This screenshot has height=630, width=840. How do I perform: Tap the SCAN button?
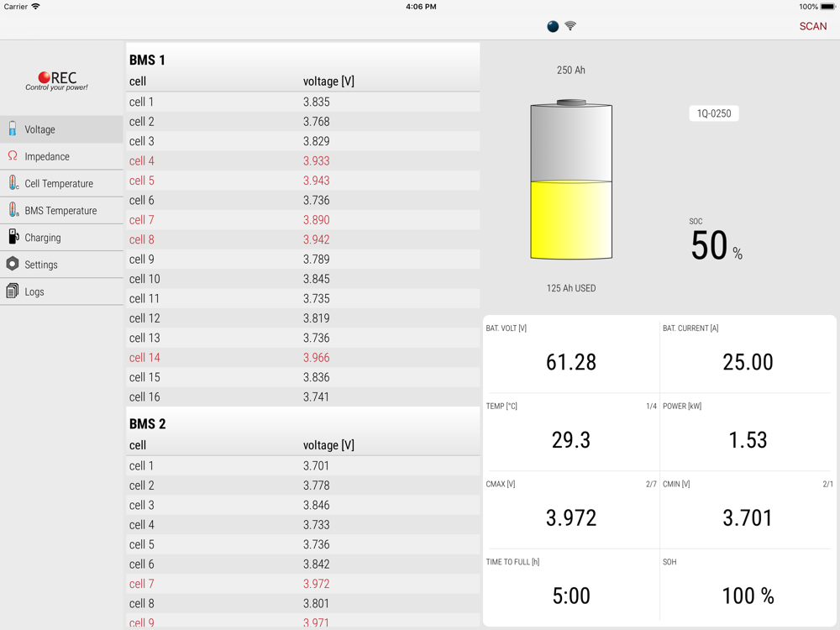tap(812, 26)
